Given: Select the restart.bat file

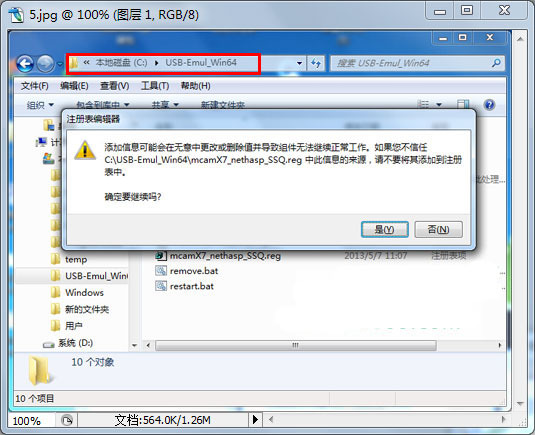Looking at the screenshot, I should click(x=185, y=286).
